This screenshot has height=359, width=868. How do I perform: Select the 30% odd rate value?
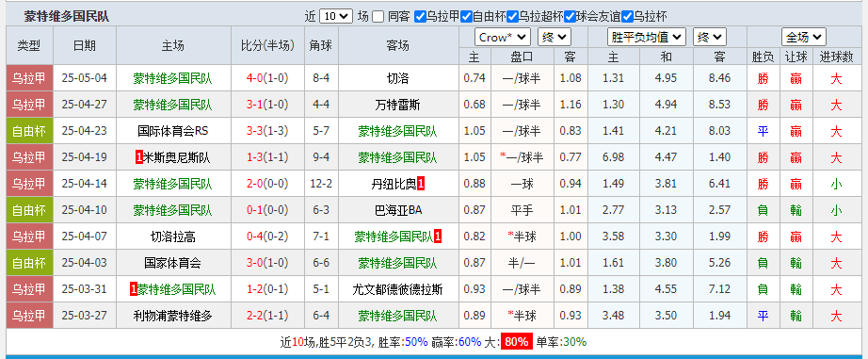click(x=574, y=342)
